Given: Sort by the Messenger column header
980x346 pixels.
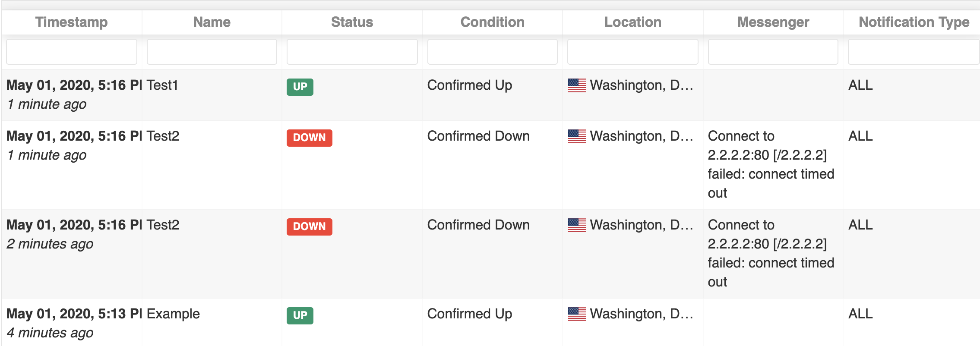Looking at the screenshot, I should pos(773,22).
